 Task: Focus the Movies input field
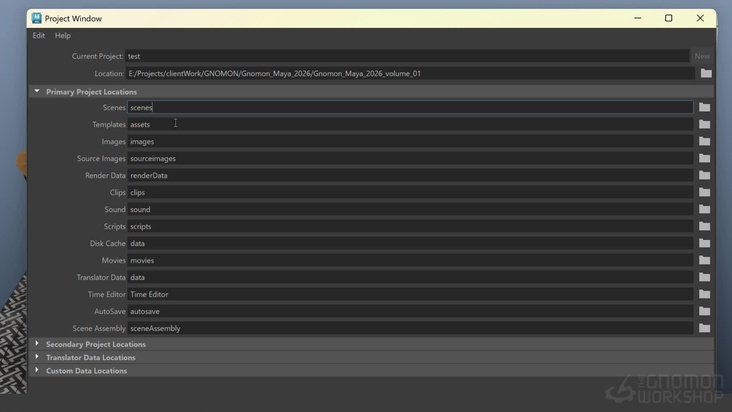pyautogui.click(x=410, y=260)
